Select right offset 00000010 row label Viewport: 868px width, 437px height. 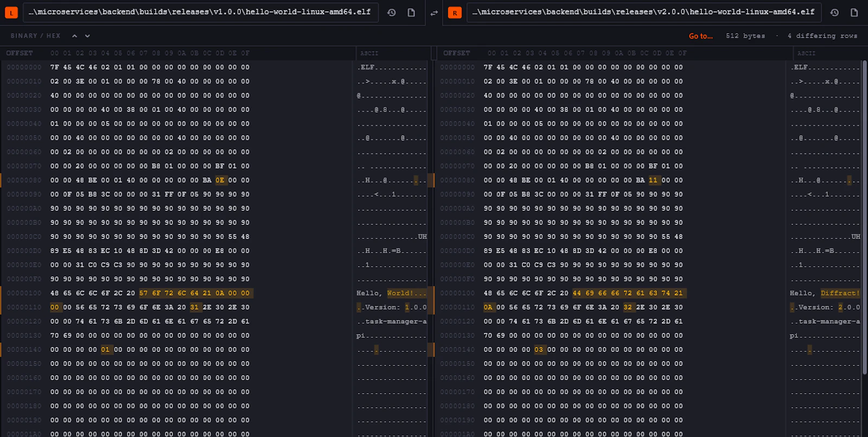coord(457,81)
